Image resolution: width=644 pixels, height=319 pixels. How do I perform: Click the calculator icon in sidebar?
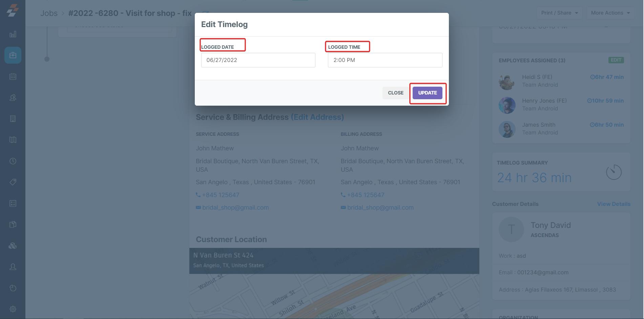click(13, 203)
